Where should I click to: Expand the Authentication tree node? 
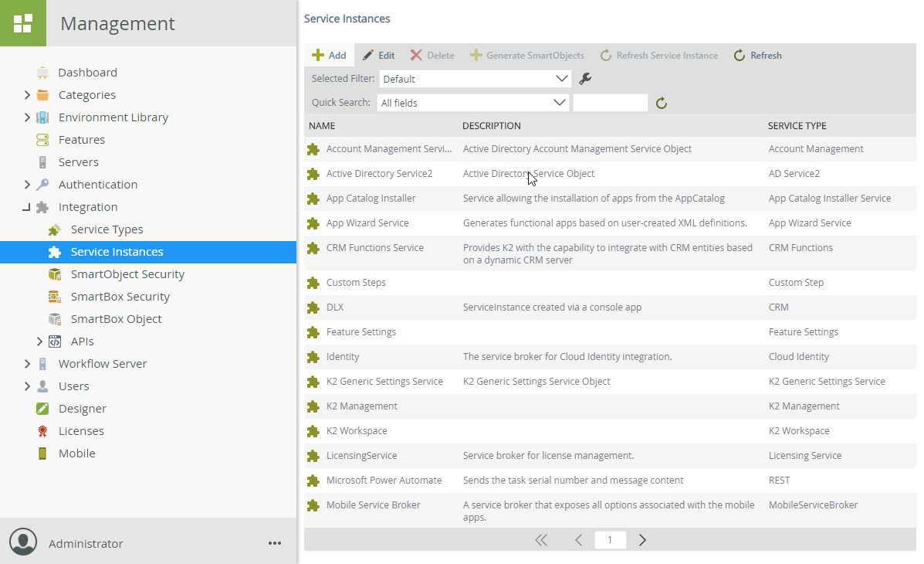click(27, 185)
